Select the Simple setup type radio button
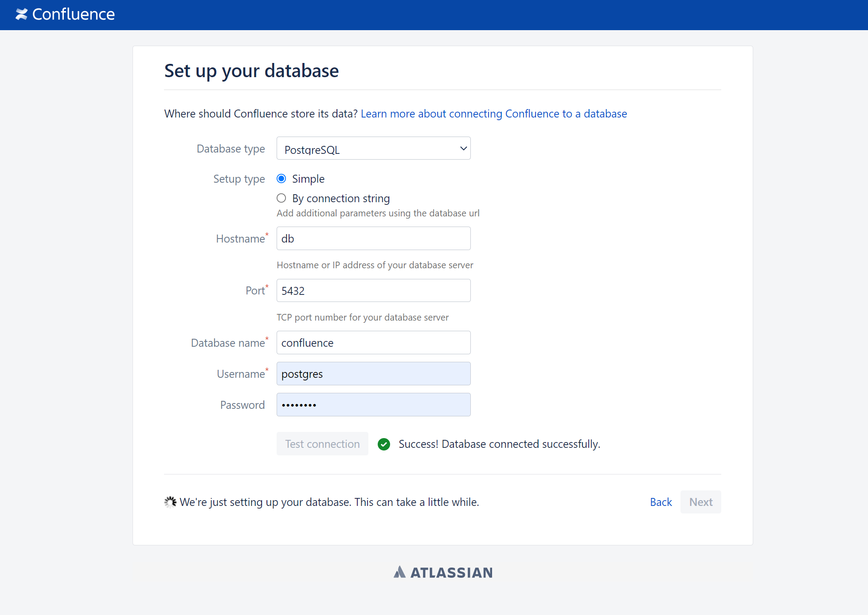868x615 pixels. coord(281,179)
